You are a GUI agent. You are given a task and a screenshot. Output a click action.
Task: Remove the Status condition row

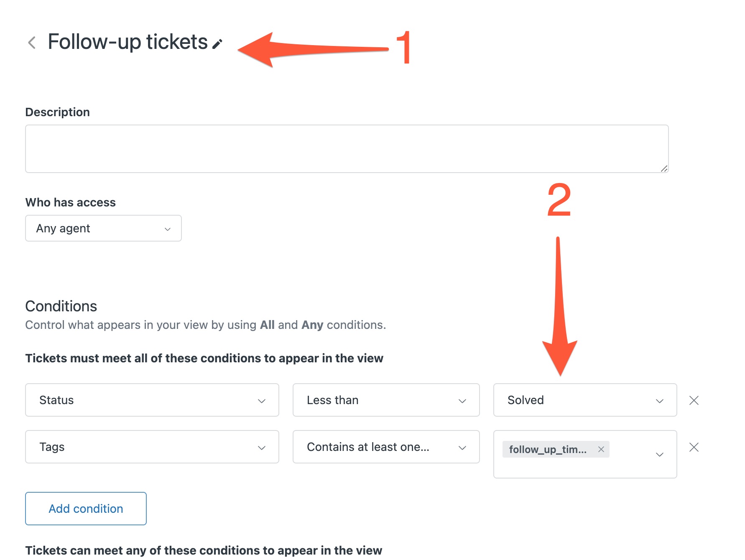tap(694, 400)
